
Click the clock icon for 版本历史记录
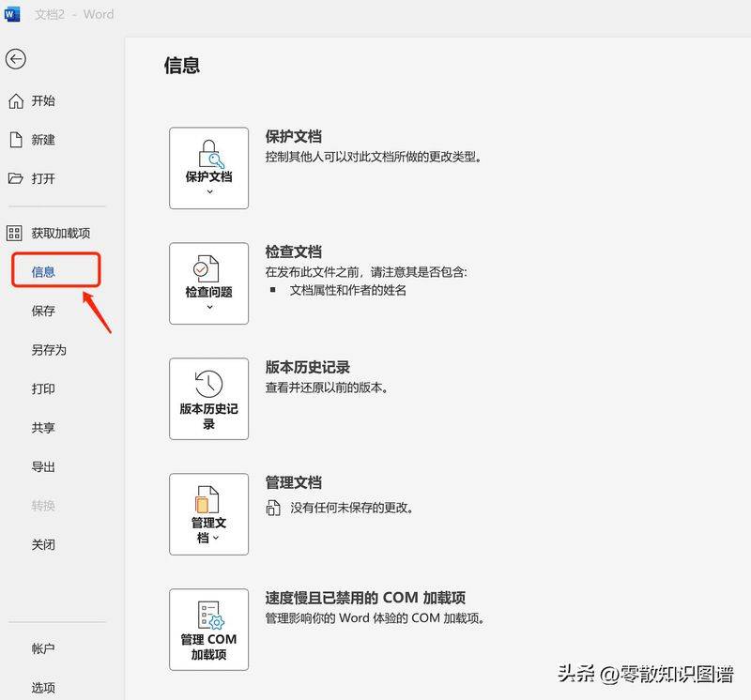pyautogui.click(x=208, y=384)
